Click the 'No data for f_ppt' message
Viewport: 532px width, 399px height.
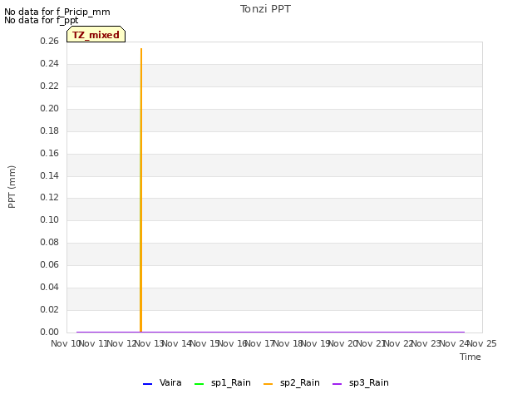(x=41, y=20)
